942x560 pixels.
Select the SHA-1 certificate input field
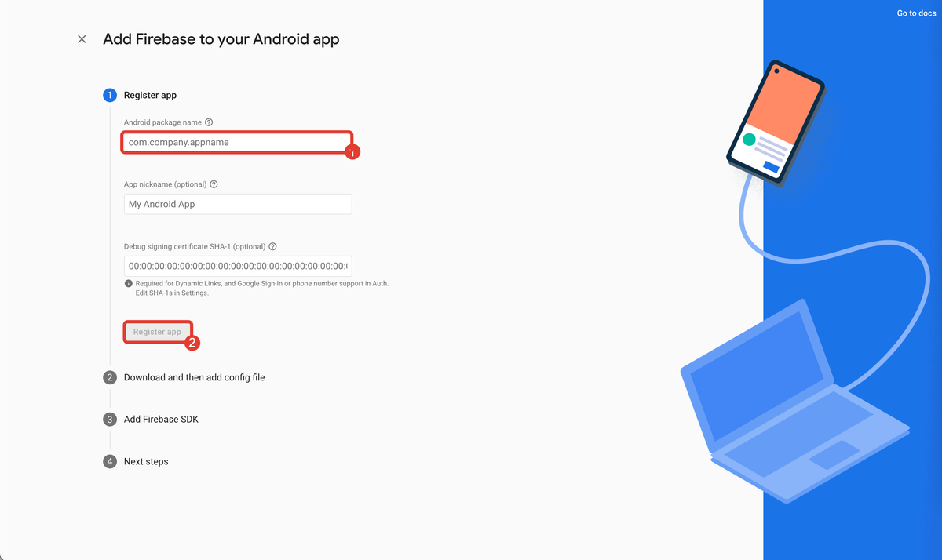[238, 266]
